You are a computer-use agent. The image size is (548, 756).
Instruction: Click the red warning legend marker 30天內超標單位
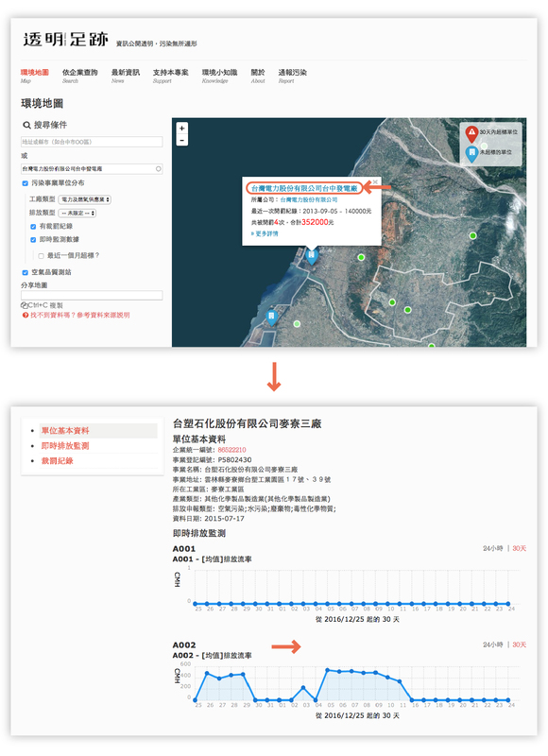tap(471, 133)
